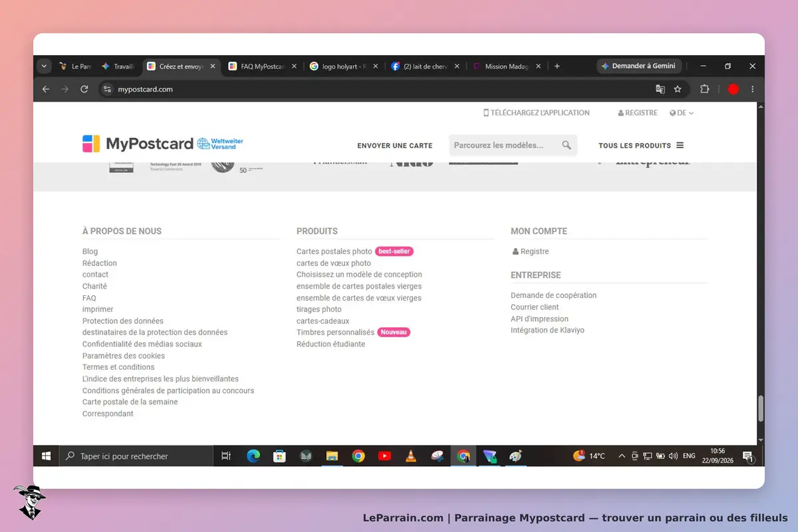Click Réduction étudiante link
Screen dimensions: 798x532
click(x=331, y=344)
